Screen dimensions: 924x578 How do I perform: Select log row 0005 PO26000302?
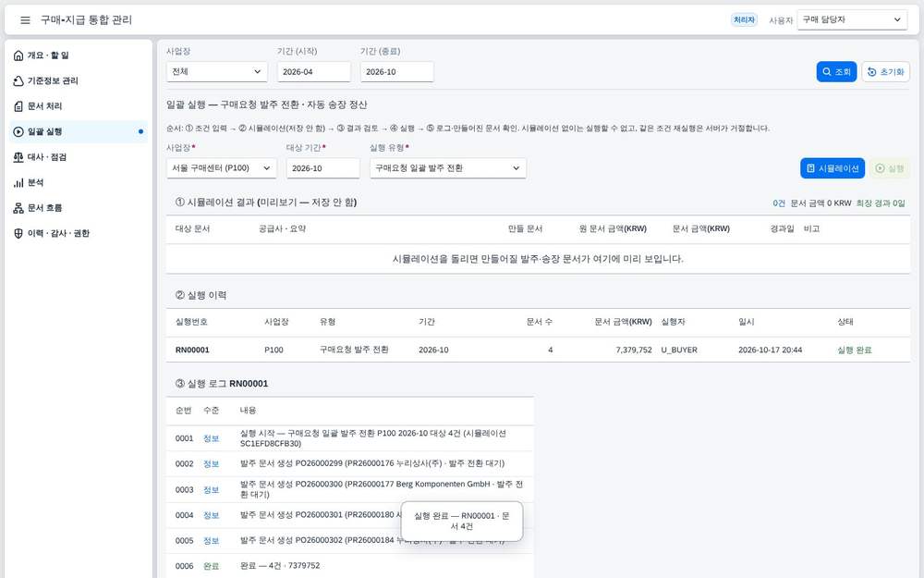(x=350, y=540)
